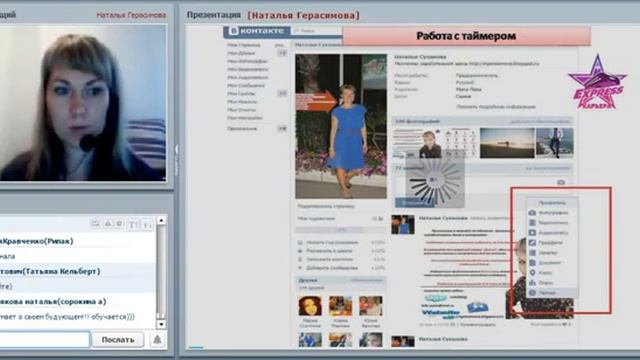
Task: Select Фотографию in the attach menu
Action: pos(552,213)
